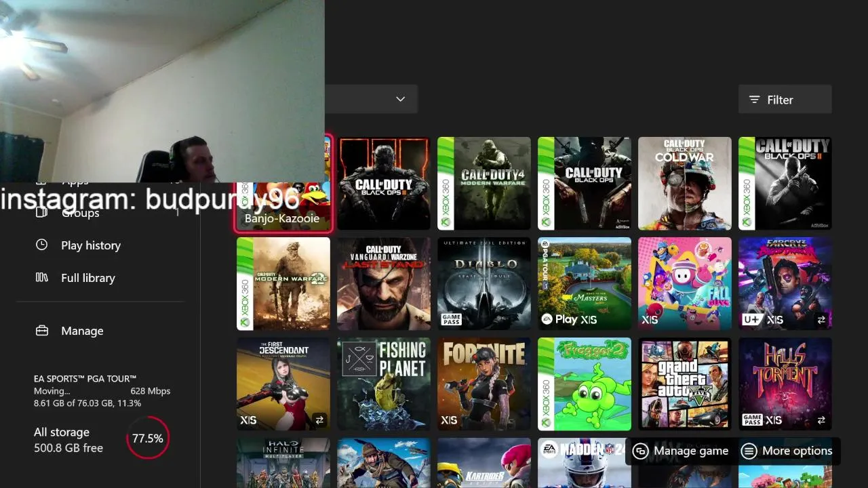868x488 pixels.
Task: Open the Filter button
Action: click(x=785, y=100)
